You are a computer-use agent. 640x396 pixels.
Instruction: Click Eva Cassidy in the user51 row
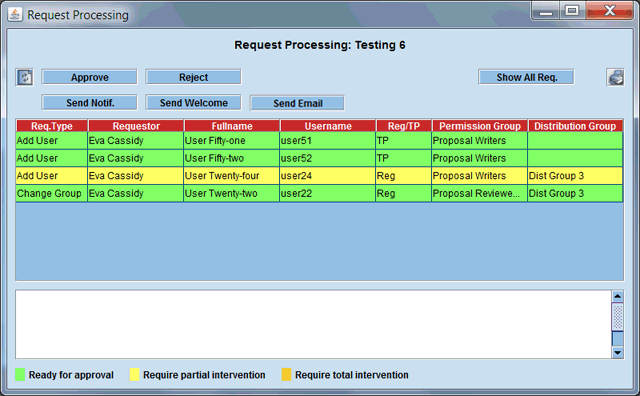[136, 140]
